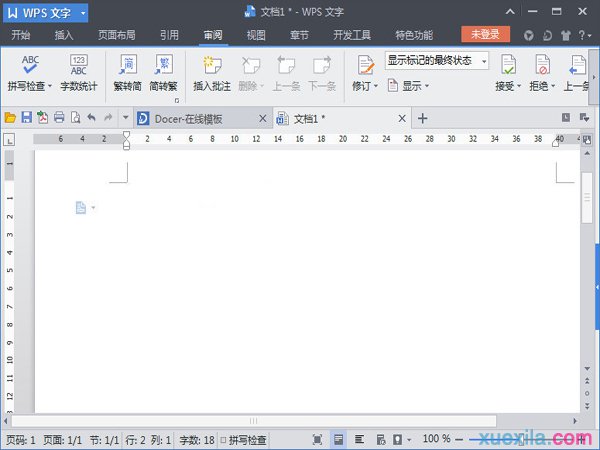
Task: Click the tab stop selector at ruler corner
Action: coord(9,140)
